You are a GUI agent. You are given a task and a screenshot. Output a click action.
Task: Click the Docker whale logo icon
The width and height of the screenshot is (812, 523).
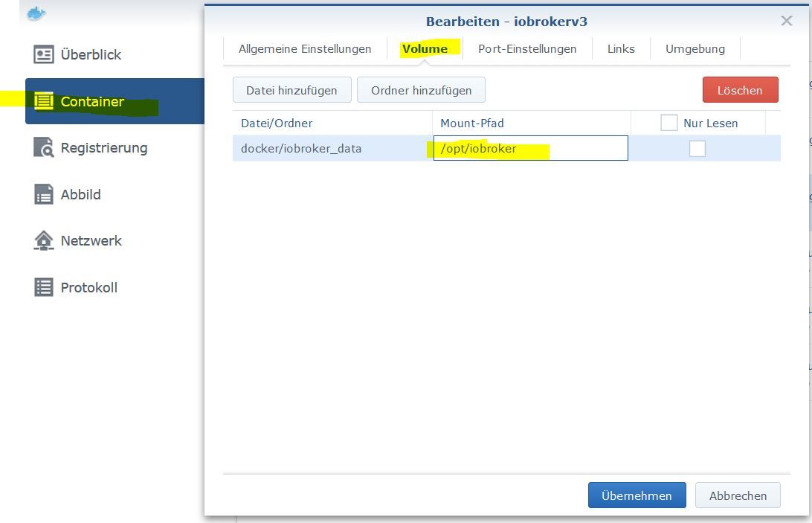tap(36, 13)
